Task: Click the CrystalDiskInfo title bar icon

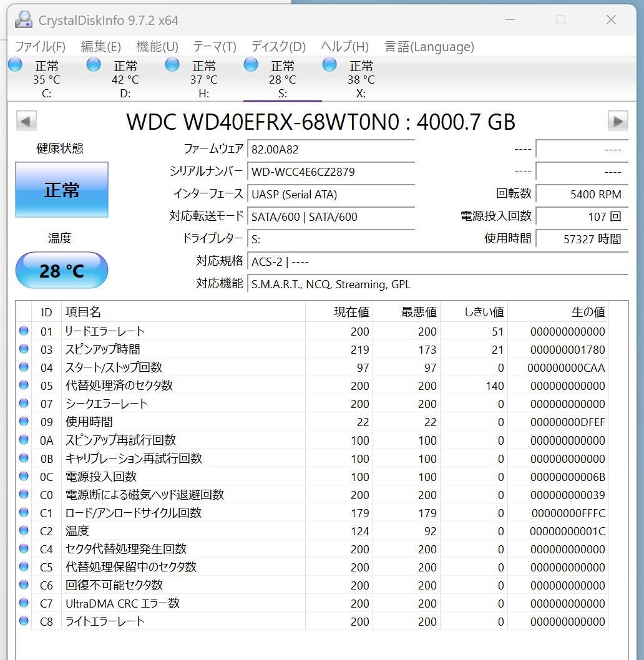Action: (x=23, y=19)
